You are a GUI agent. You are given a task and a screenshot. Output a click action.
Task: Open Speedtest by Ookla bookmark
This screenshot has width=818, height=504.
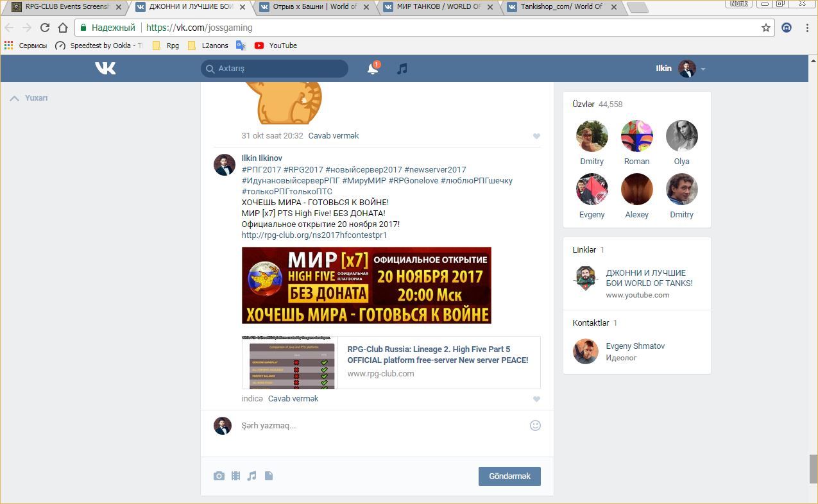point(99,46)
